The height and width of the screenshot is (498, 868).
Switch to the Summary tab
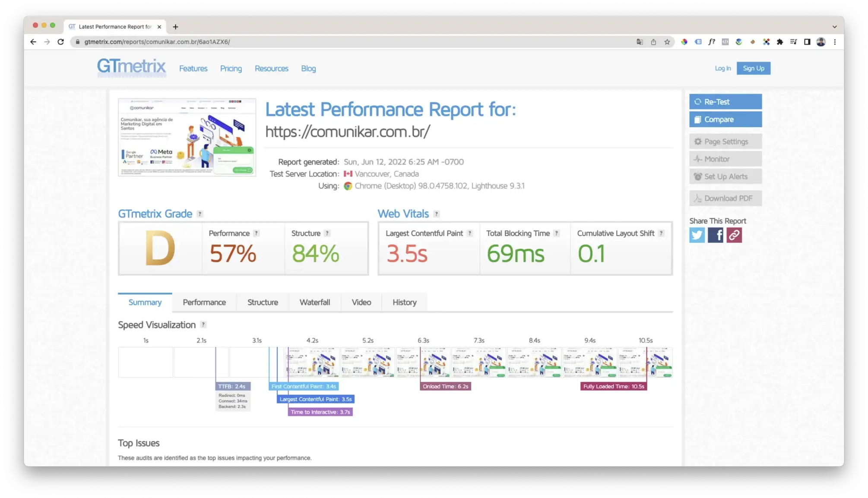tap(145, 303)
